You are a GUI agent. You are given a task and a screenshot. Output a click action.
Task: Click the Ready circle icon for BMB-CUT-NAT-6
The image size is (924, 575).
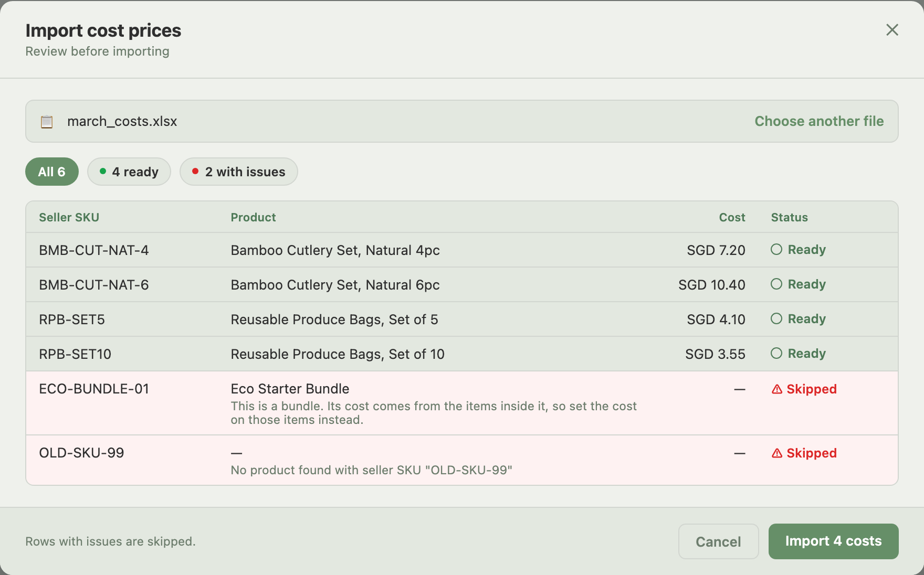(x=776, y=284)
